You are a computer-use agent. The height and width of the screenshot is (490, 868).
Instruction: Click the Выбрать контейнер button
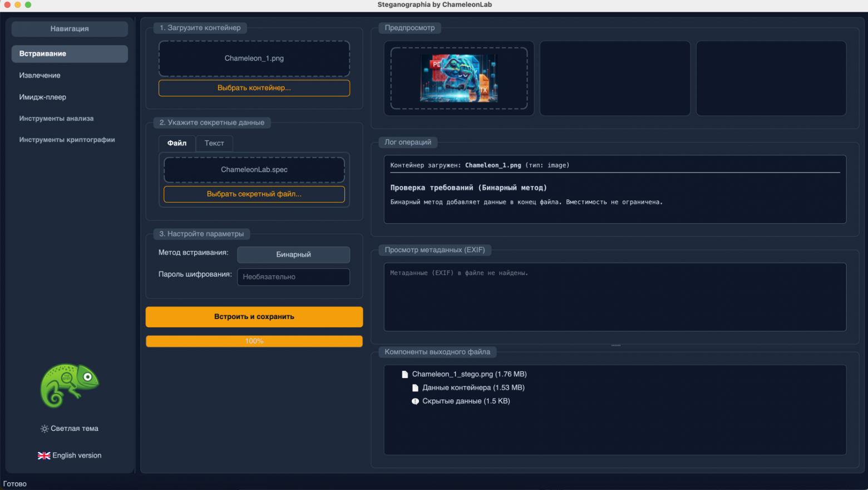254,88
